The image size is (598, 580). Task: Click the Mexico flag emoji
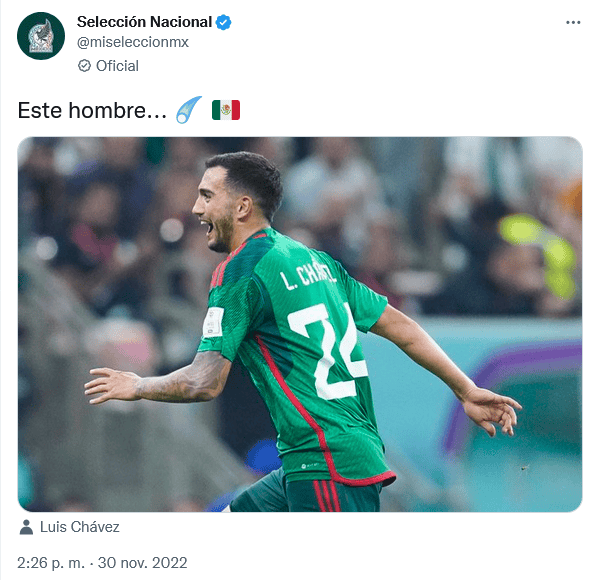(x=226, y=110)
